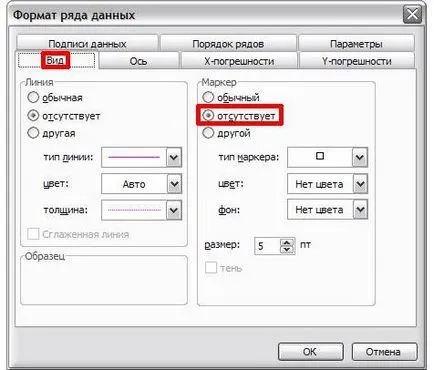This screenshot has height=370, width=434.
Task: Click the marker type square preview
Action: click(x=320, y=157)
